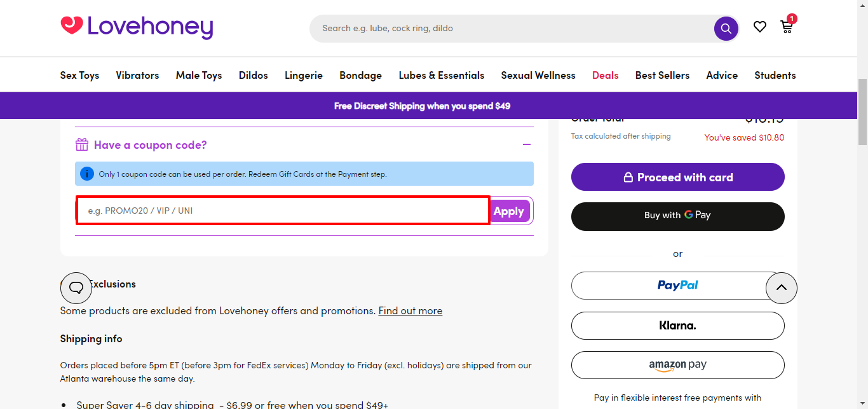Click the You've saved $10.80 text
The width and height of the screenshot is (868, 409).
pyautogui.click(x=744, y=137)
